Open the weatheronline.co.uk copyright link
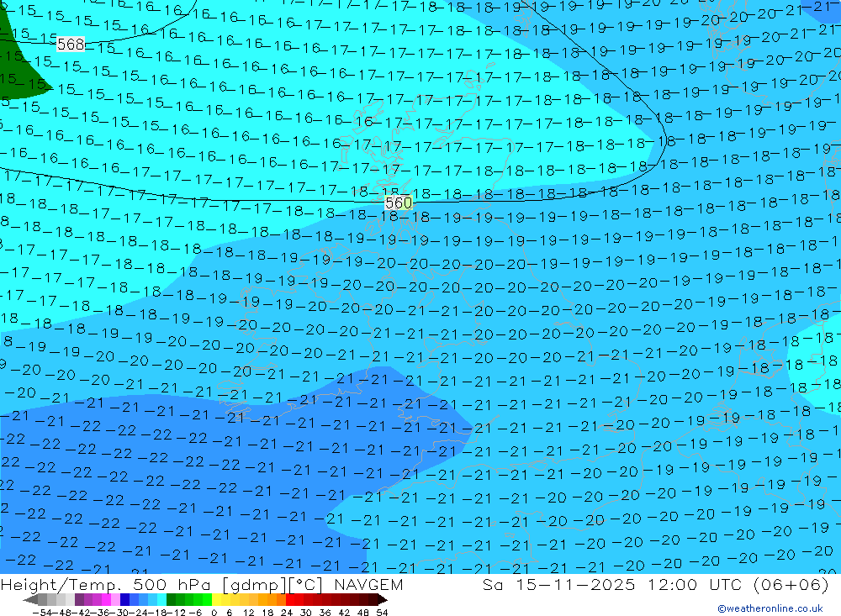Image resolution: width=841 pixels, height=616 pixels. pyautogui.click(x=770, y=608)
